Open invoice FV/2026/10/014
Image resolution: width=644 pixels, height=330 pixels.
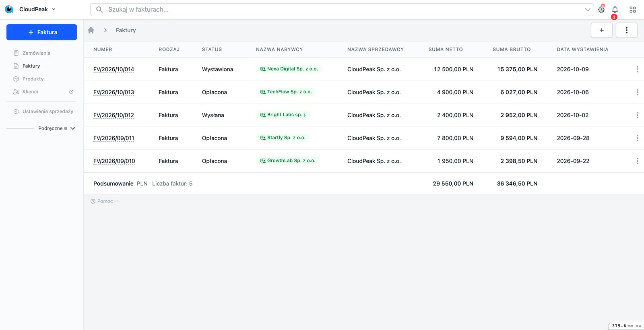tap(114, 69)
